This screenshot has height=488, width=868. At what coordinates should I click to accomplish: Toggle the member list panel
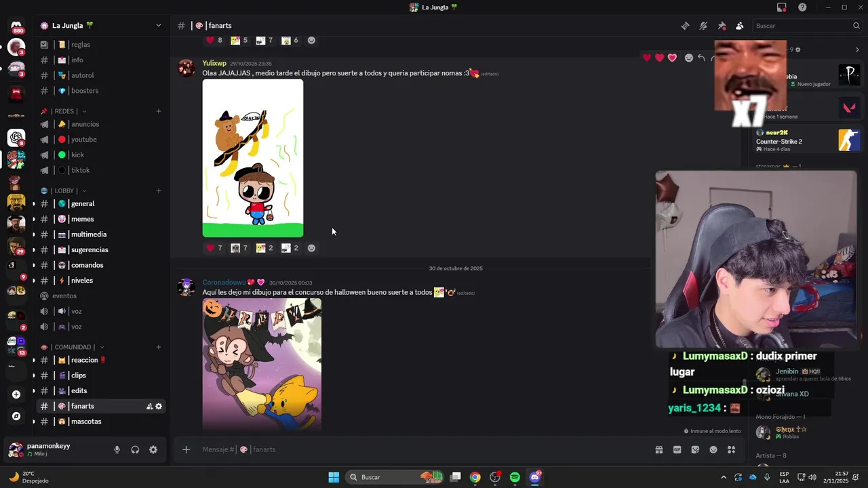click(x=740, y=26)
